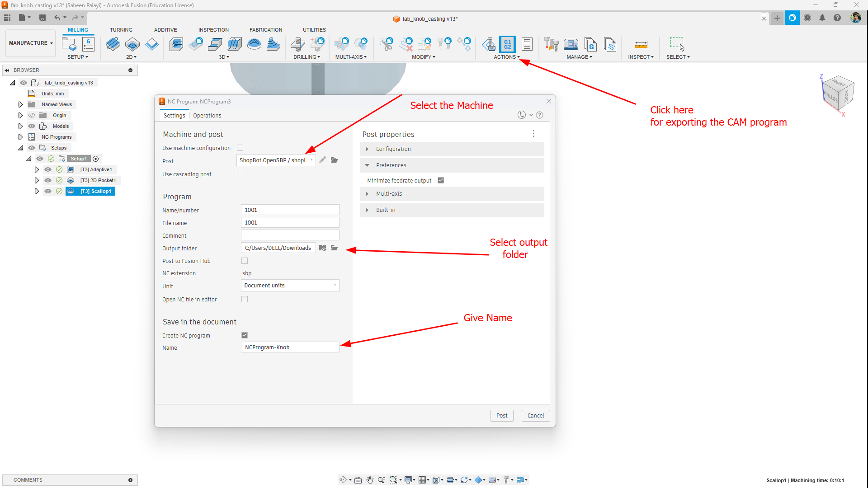
Task: Click the File name input field
Action: tap(290, 223)
